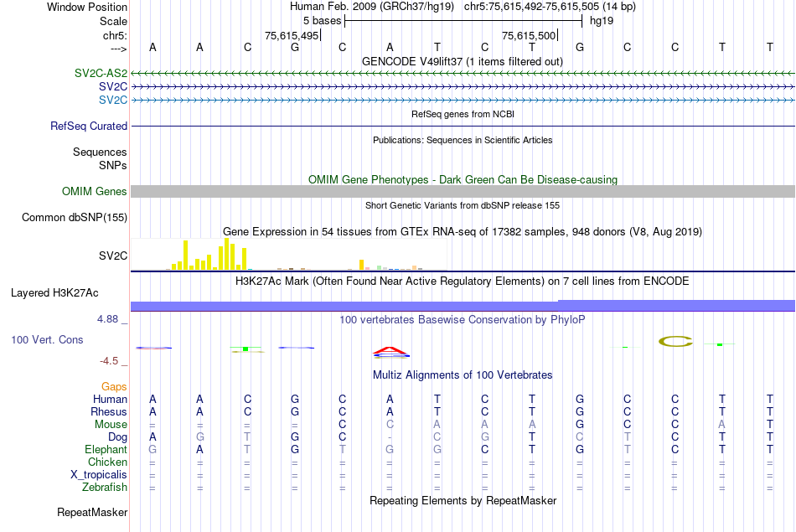Click the orange Gaps label
Image resolution: width=796 pixels, height=532 pixels.
pyautogui.click(x=114, y=387)
